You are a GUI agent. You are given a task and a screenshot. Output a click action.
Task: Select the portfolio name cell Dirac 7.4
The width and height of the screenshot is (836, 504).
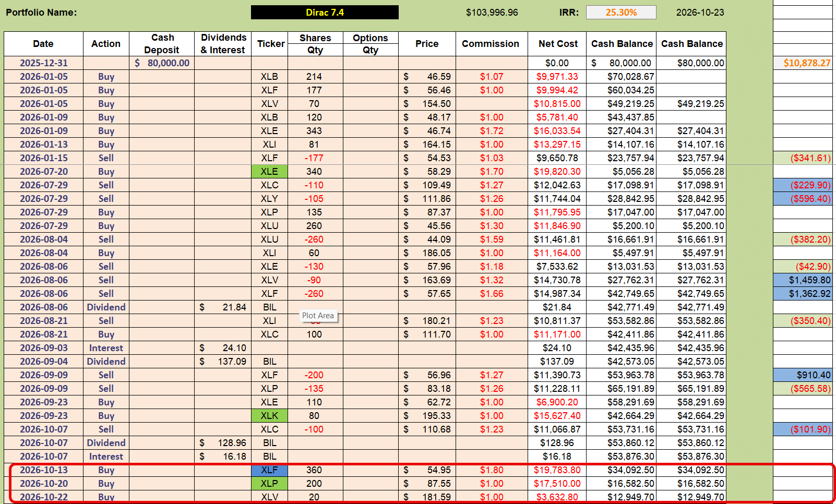[x=325, y=13]
